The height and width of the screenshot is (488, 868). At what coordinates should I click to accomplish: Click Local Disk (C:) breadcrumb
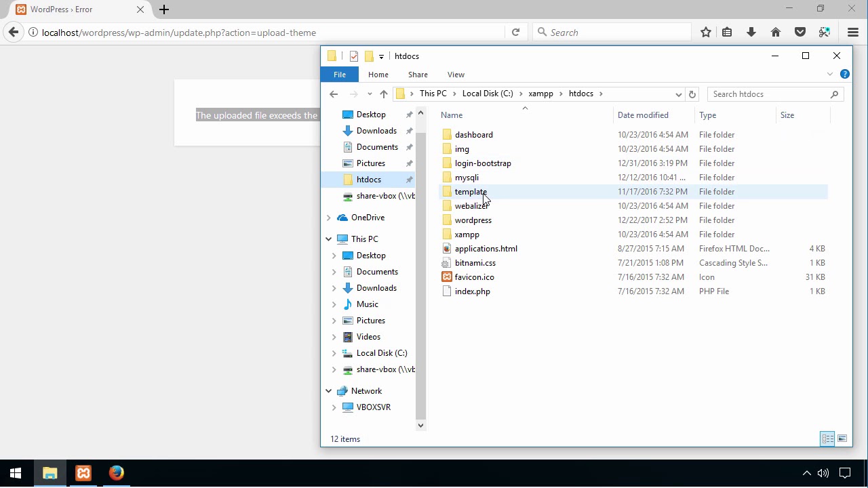[x=488, y=94]
